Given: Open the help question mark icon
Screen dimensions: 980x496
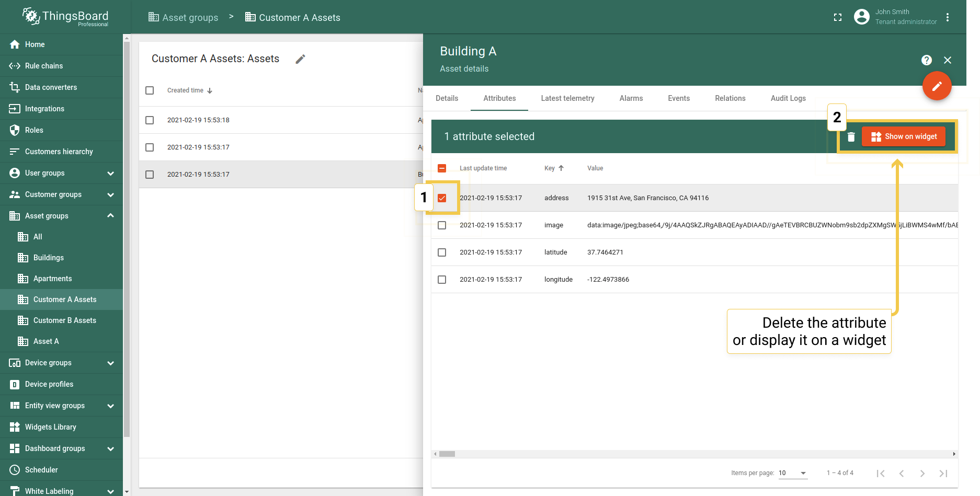Looking at the screenshot, I should [x=927, y=60].
